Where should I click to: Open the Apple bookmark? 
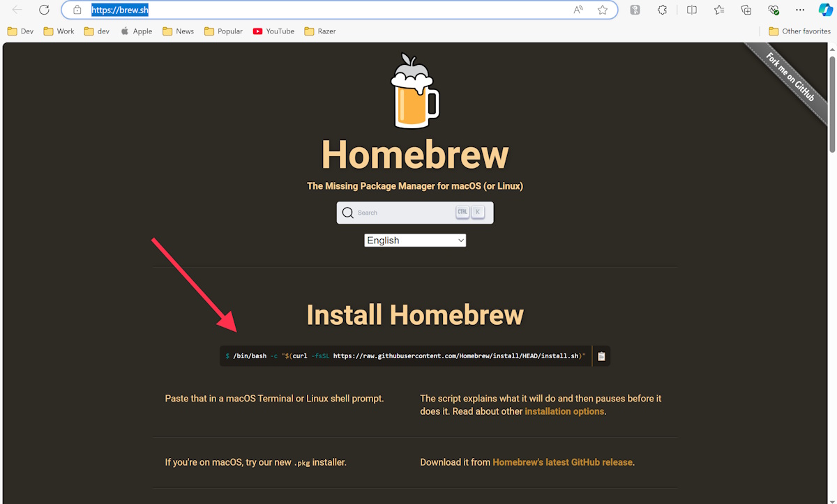[136, 31]
